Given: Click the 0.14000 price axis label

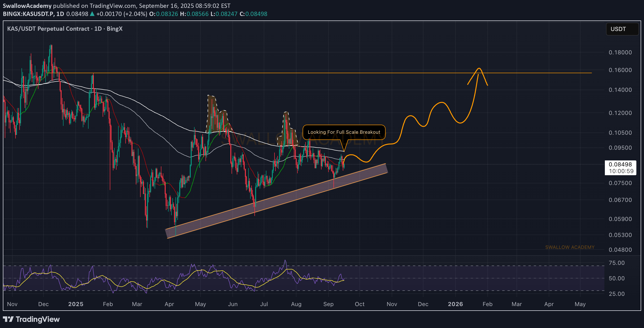Looking at the screenshot, I should [x=620, y=90].
